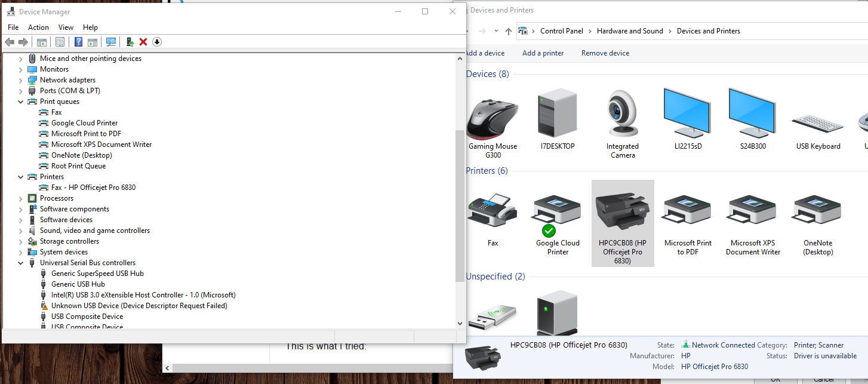Screen dimensions: 868x384
Task: Select Microsoft Print to PDF tree item
Action: coord(86,134)
